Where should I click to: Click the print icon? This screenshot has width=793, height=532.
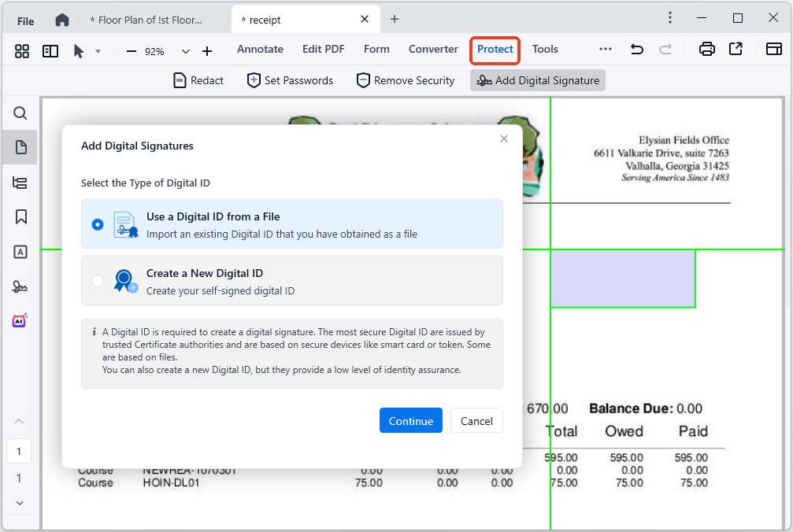click(707, 50)
